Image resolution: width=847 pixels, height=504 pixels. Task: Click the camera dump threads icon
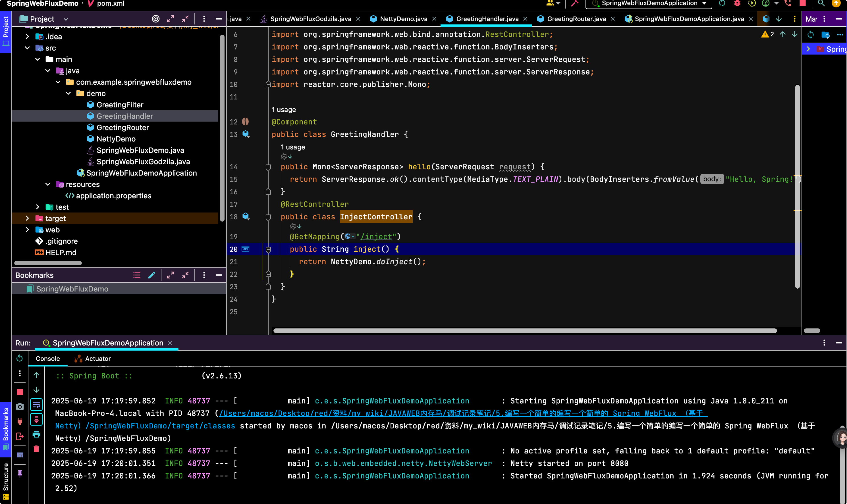pos(20,407)
